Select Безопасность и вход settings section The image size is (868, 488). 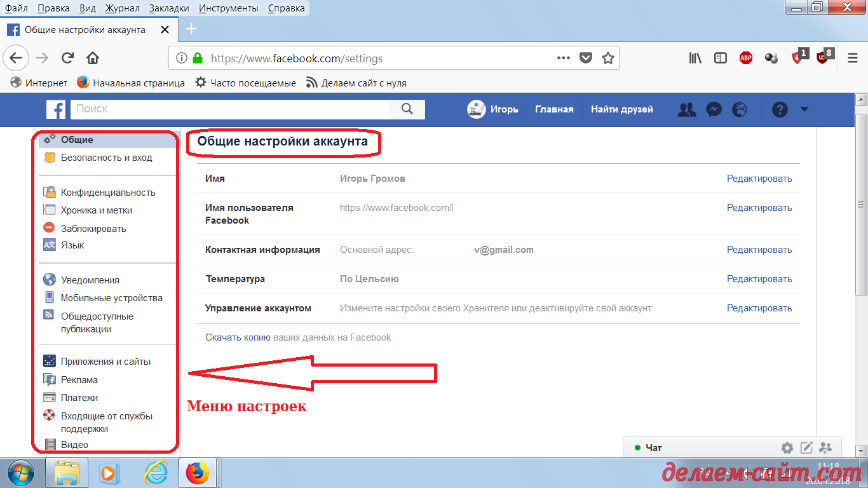coord(106,158)
